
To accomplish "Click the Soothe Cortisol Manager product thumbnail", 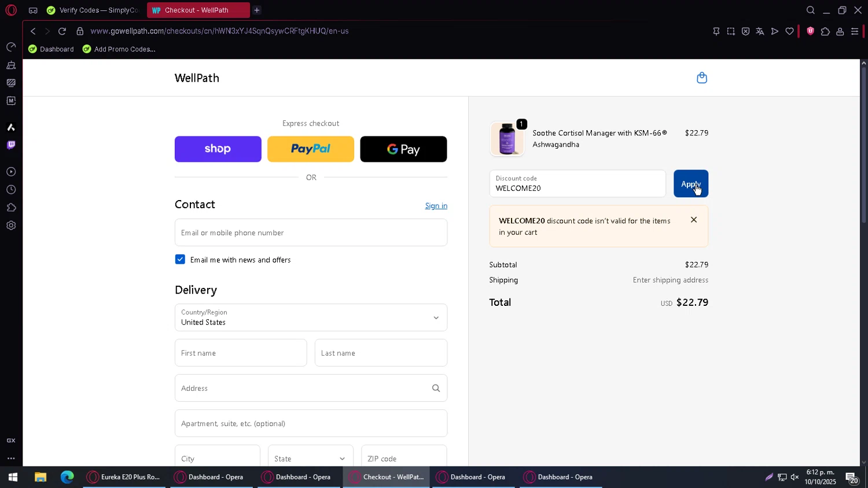I will pyautogui.click(x=507, y=139).
